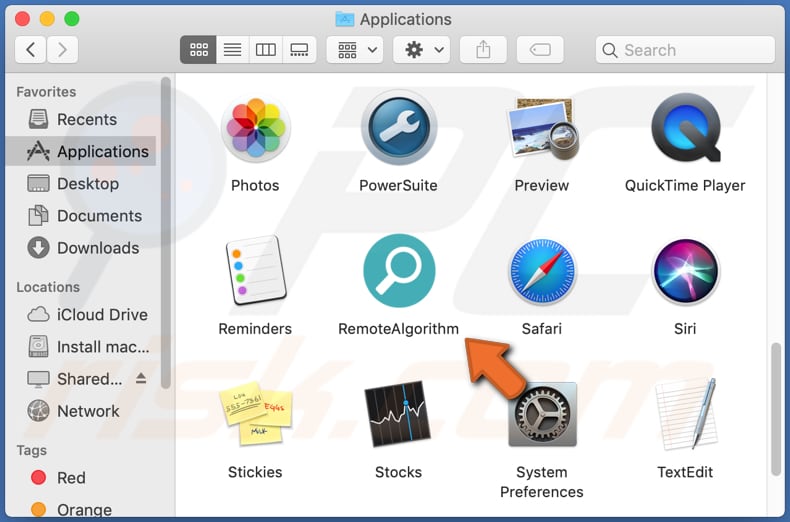
Task: Click the Stickies file name
Action: coord(255,472)
